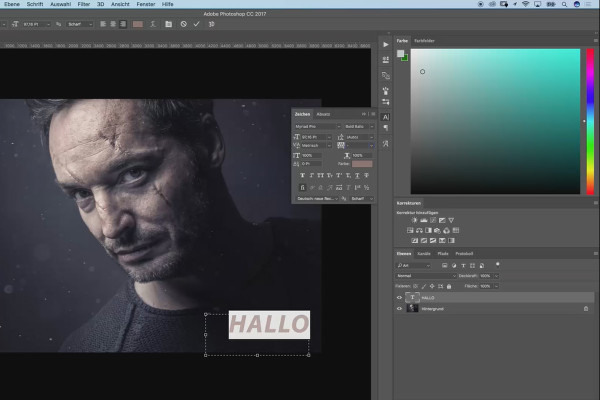Click text color swatch in options bar
The height and width of the screenshot is (400, 600).
138,24
